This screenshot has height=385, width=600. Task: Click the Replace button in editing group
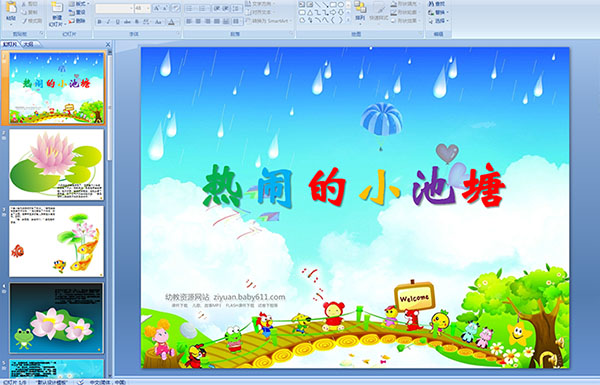tap(437, 12)
